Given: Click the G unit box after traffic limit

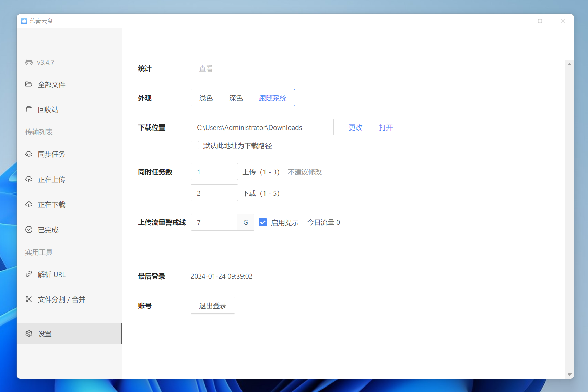Looking at the screenshot, I should [246, 222].
